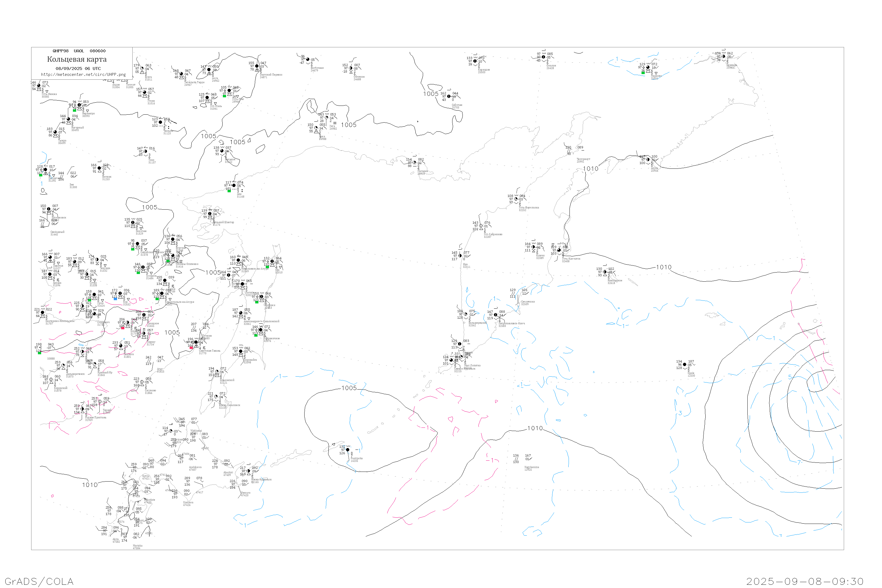Click the red square near Советская Гавань
Viewport: 882px width, 588px height.
(x=191, y=348)
